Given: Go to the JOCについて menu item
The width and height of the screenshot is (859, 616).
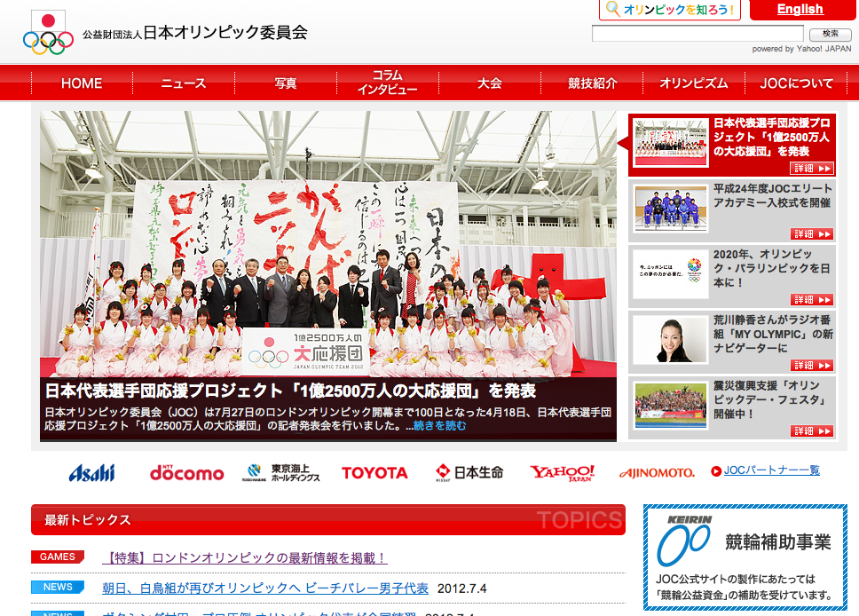Looking at the screenshot, I should pyautogui.click(x=797, y=83).
